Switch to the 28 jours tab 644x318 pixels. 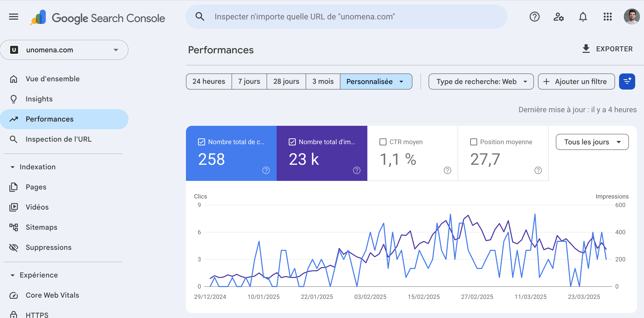tap(286, 81)
